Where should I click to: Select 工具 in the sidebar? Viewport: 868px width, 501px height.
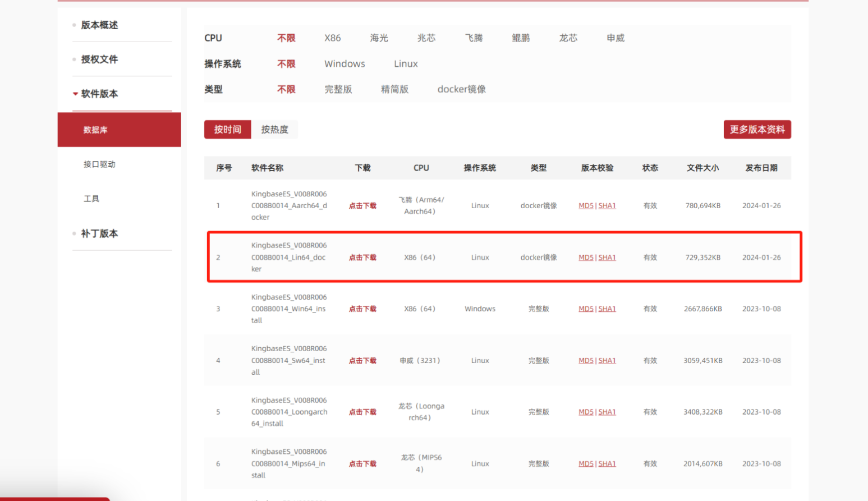point(91,199)
